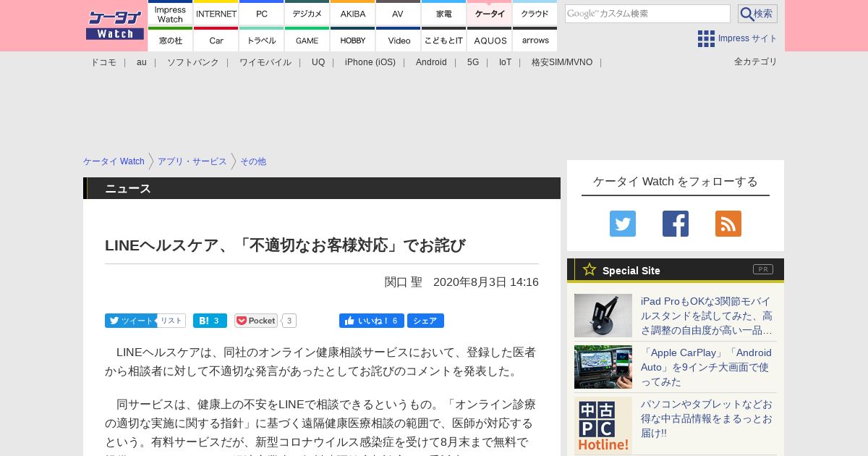Bookmark article with Hatena B! button

point(210,321)
